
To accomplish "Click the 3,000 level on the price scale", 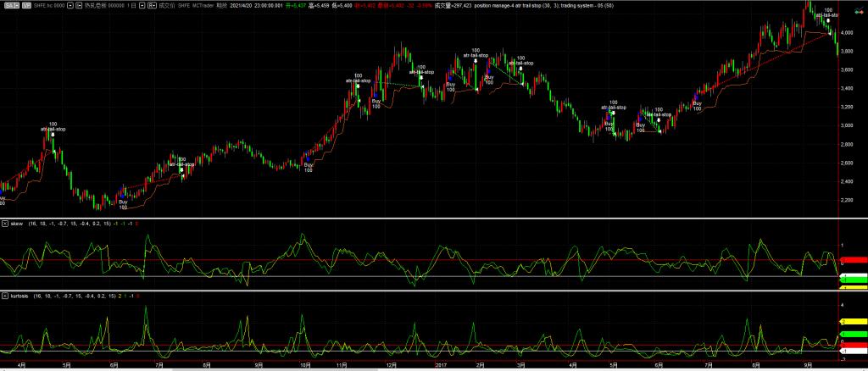I will [848, 125].
